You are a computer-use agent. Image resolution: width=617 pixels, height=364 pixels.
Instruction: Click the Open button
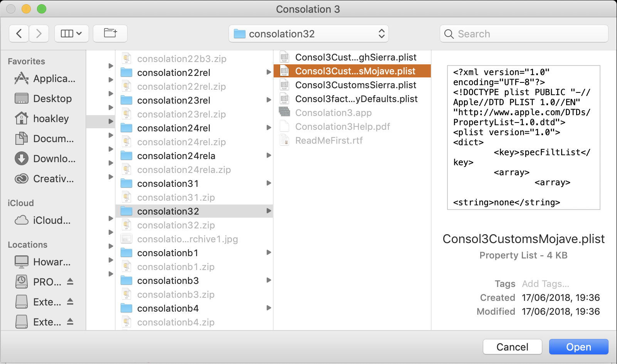[x=578, y=347]
